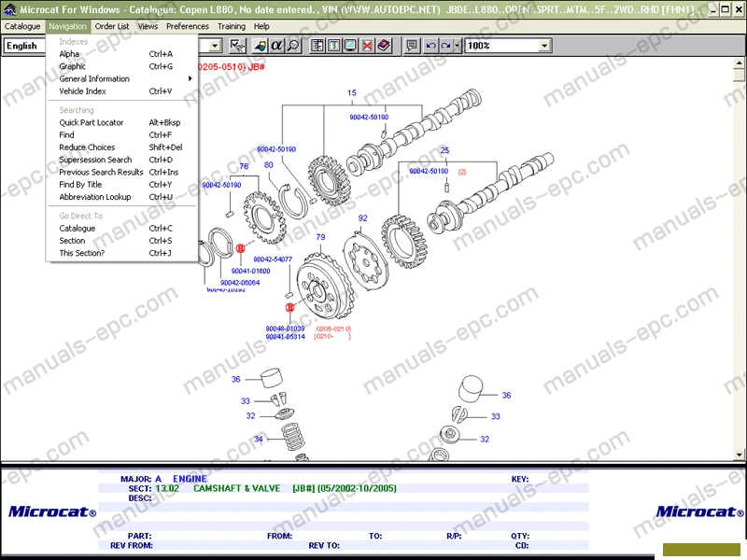Click part number 90042-05064
The height and width of the screenshot is (560, 747).
[240, 283]
